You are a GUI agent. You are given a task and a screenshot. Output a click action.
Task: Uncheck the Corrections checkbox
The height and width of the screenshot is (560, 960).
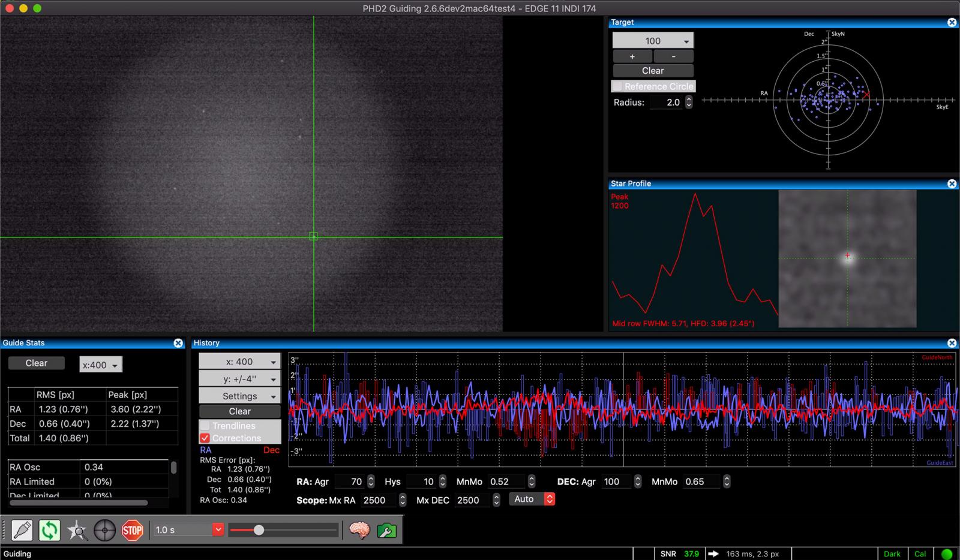(x=205, y=438)
